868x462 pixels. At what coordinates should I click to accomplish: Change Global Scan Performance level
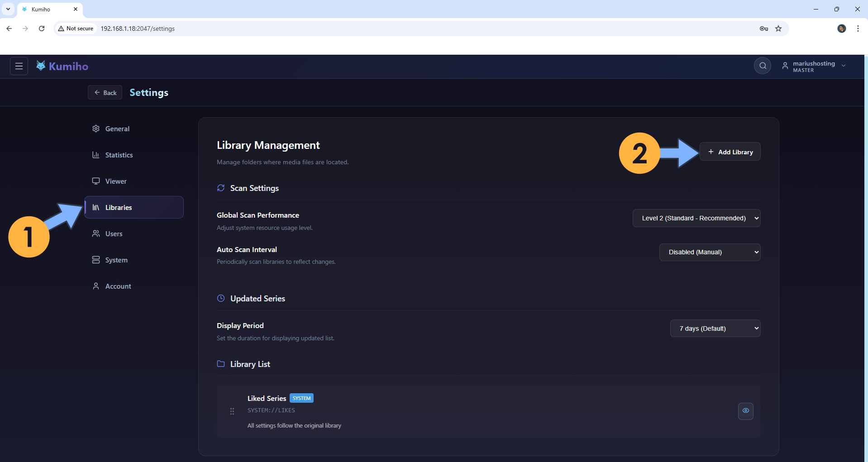696,218
